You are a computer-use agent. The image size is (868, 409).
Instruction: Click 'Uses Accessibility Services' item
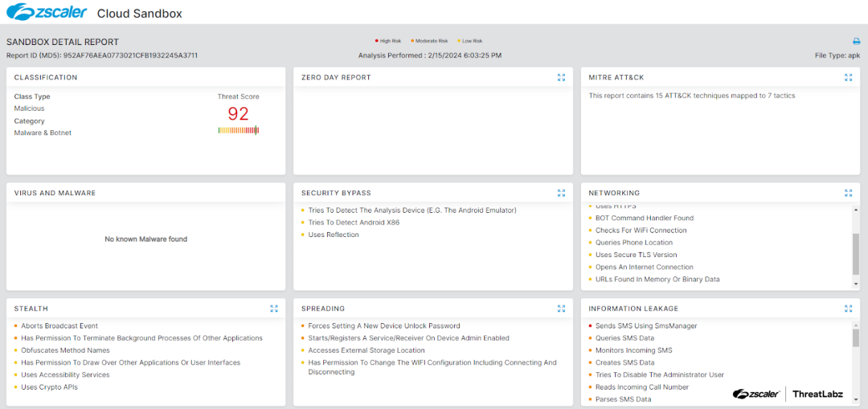(65, 375)
